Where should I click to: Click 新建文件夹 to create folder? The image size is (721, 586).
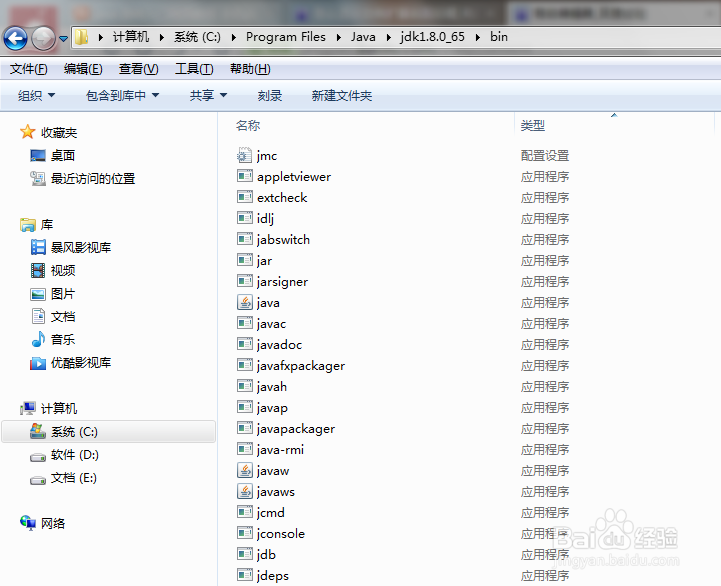342,96
